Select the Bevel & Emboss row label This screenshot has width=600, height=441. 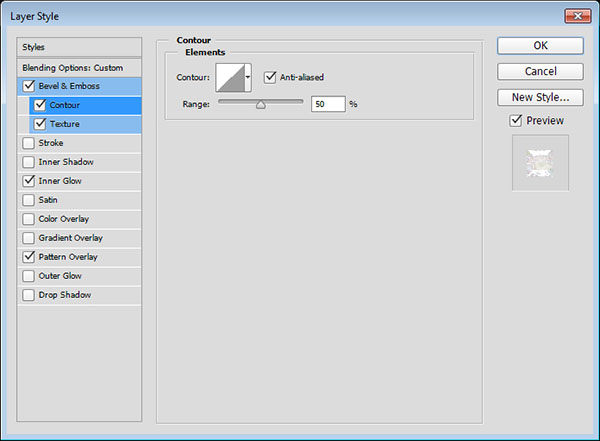pyautogui.click(x=69, y=86)
